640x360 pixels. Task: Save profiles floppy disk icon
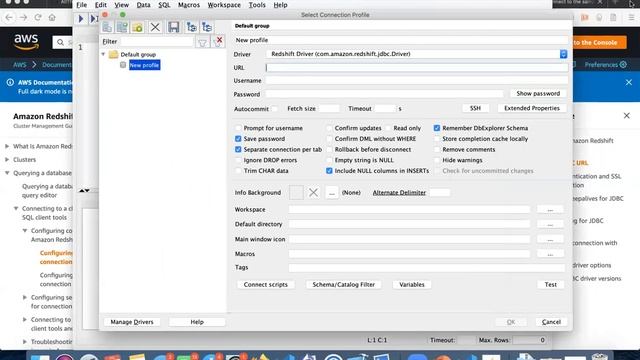coord(173,27)
